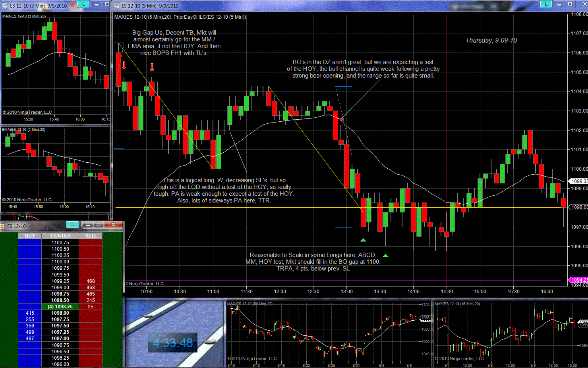588x368 pixels.
Task: Click the L link button on 3 Min chart
Action: (83, 4)
